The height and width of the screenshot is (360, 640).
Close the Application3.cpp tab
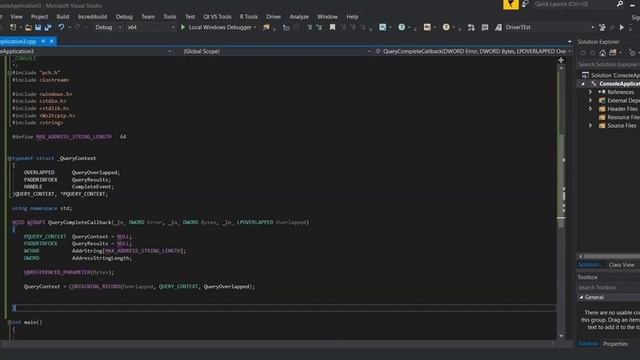[x=52, y=41]
